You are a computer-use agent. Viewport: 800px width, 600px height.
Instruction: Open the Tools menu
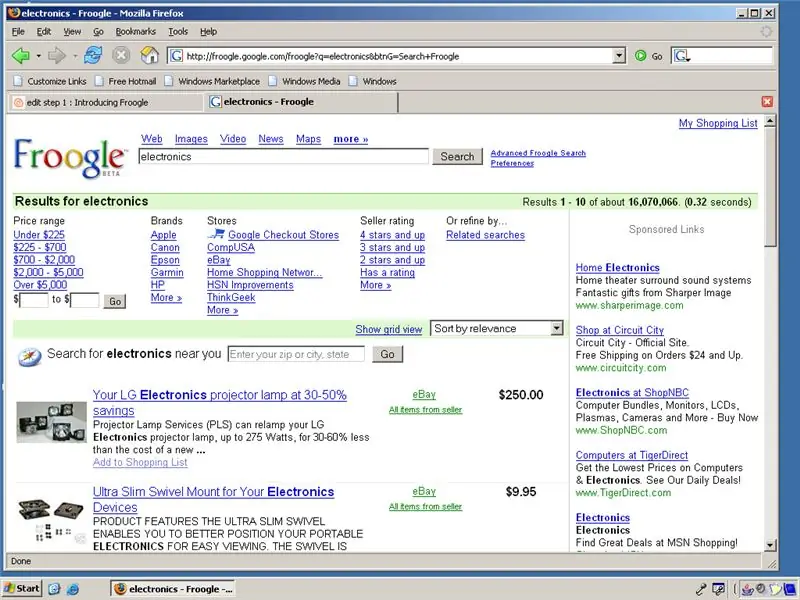point(178,32)
